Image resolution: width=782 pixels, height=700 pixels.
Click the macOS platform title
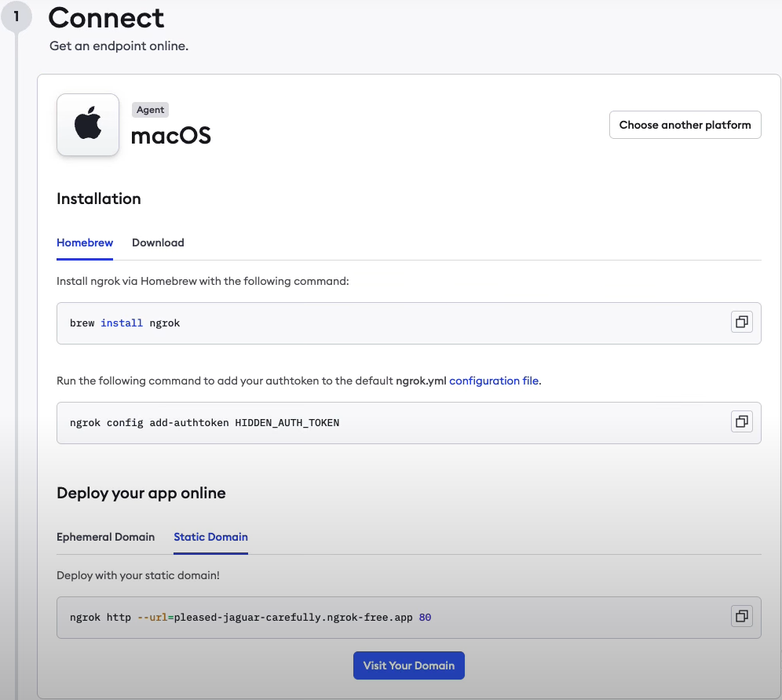coord(171,136)
